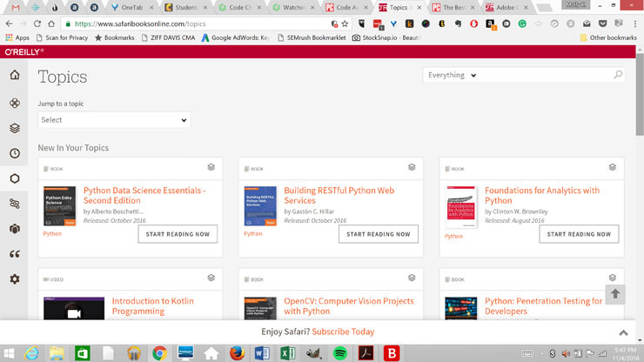Add Python Penetration Testing for Developers to queue
This screenshot has height=362, width=644.
[x=613, y=278]
